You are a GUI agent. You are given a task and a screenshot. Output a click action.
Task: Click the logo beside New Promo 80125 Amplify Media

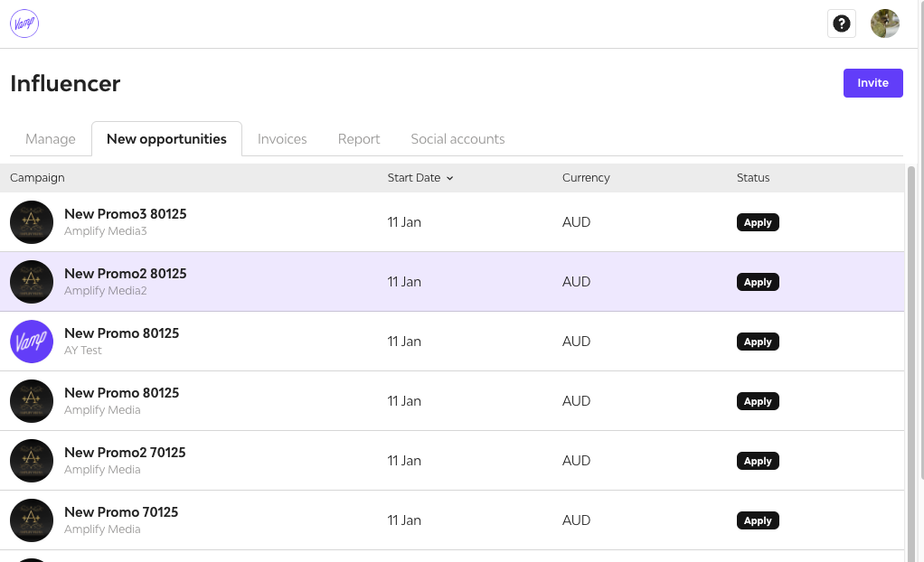pos(32,401)
